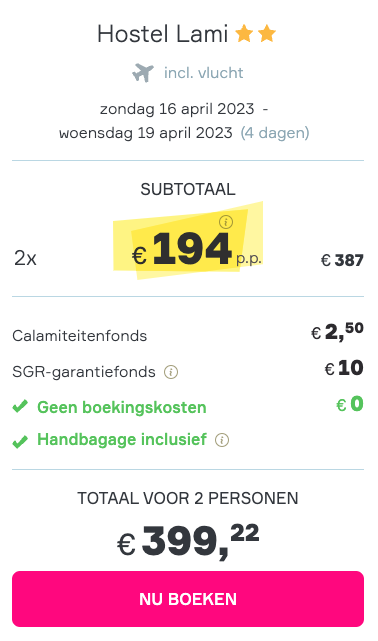Viewport: 378px width, 641px height.
Task: Click the Hostel Lami title
Action: pyautogui.click(x=162, y=34)
